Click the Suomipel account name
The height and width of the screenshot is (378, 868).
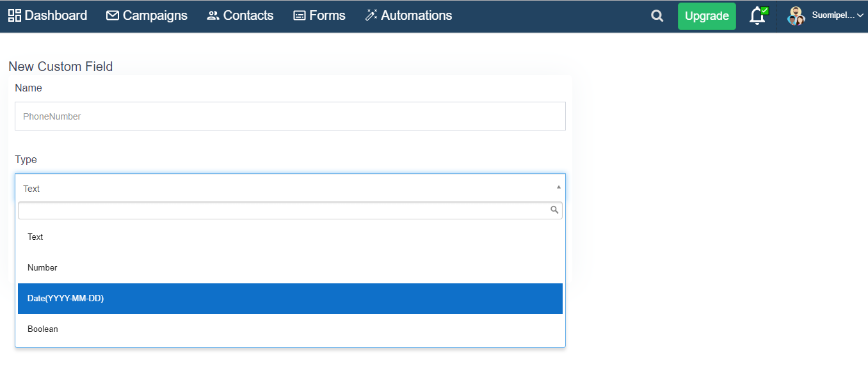(x=833, y=16)
